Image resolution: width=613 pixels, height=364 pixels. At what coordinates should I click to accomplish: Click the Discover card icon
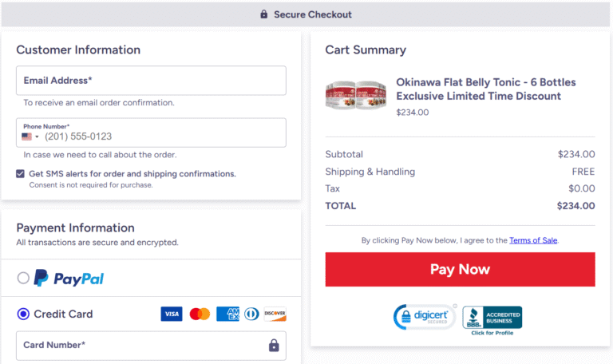tap(275, 314)
